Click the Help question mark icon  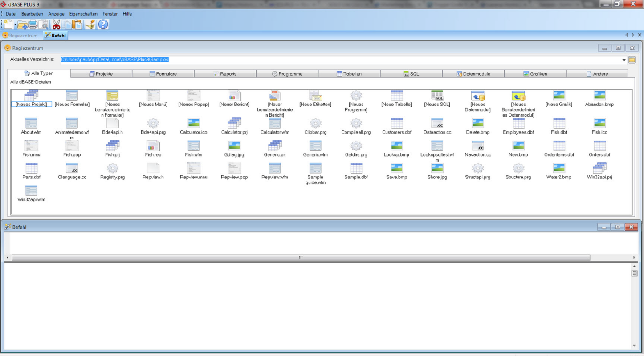click(103, 24)
